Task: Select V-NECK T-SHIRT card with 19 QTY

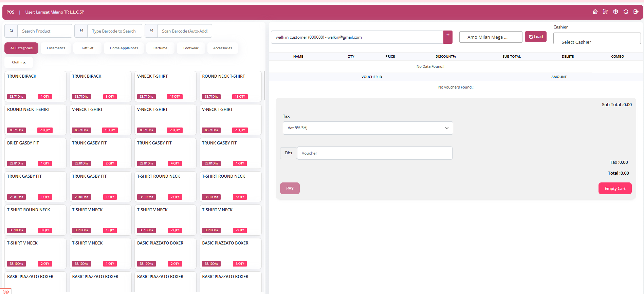Action: tap(100, 119)
